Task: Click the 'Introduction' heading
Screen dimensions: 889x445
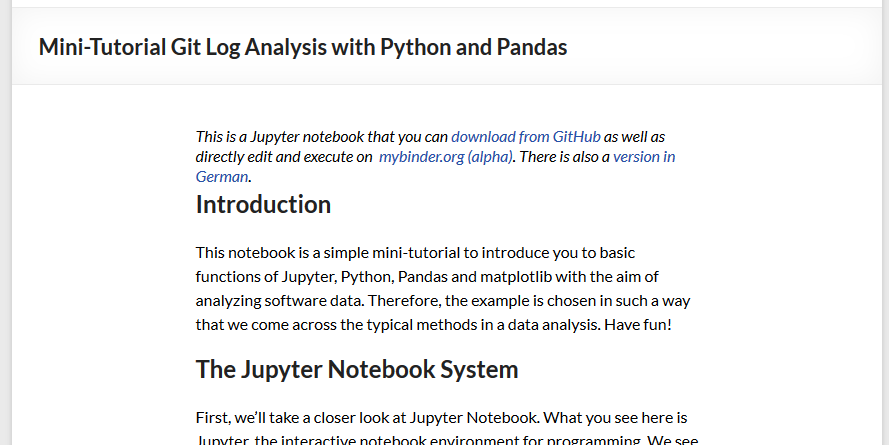Action: (263, 204)
